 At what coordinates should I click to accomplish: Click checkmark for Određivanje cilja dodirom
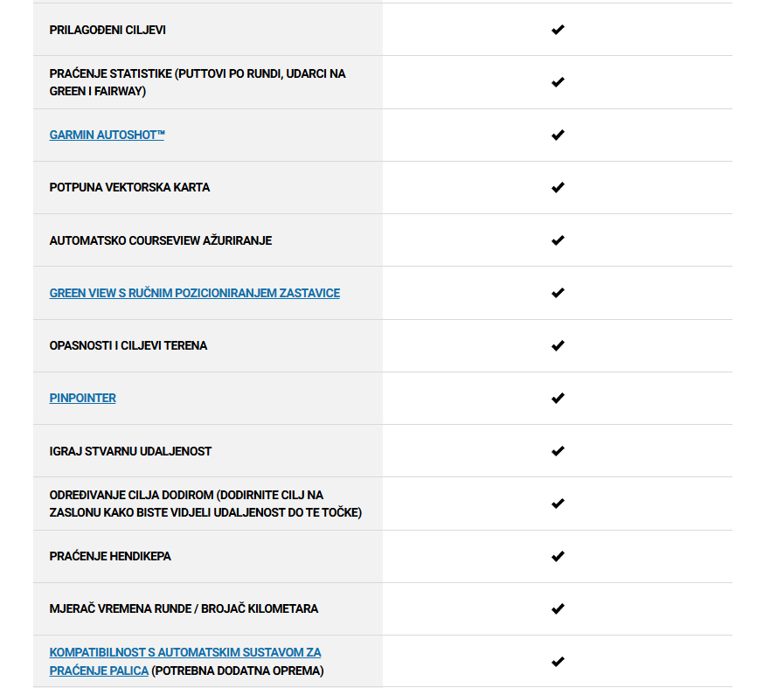pos(558,504)
